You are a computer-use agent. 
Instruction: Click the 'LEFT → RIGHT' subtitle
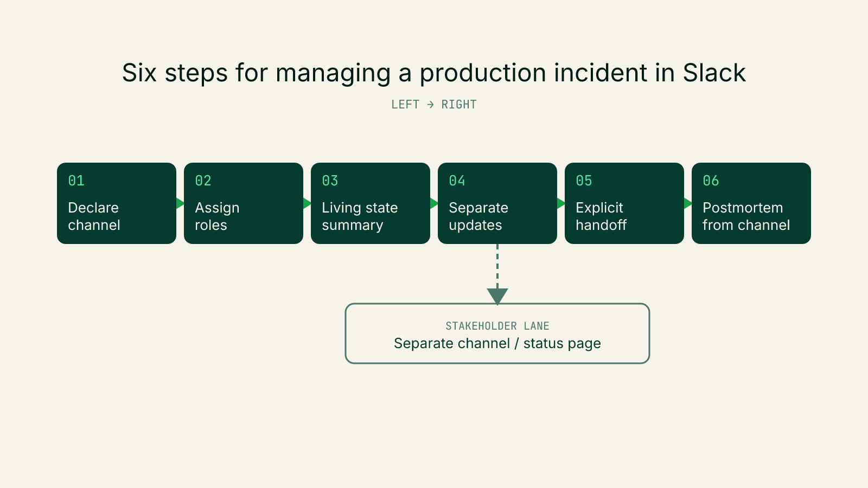[434, 105]
